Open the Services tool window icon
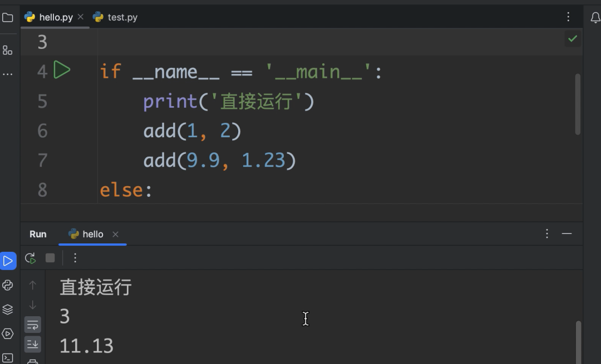601x364 pixels. pyautogui.click(x=8, y=334)
